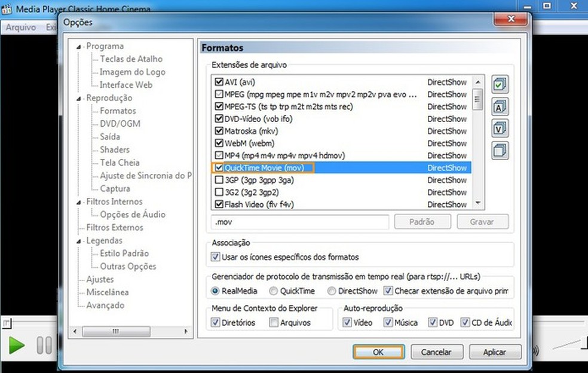Screen dimensions: 588x373
Task: Click the Cancelar button
Action: pyautogui.click(x=436, y=352)
